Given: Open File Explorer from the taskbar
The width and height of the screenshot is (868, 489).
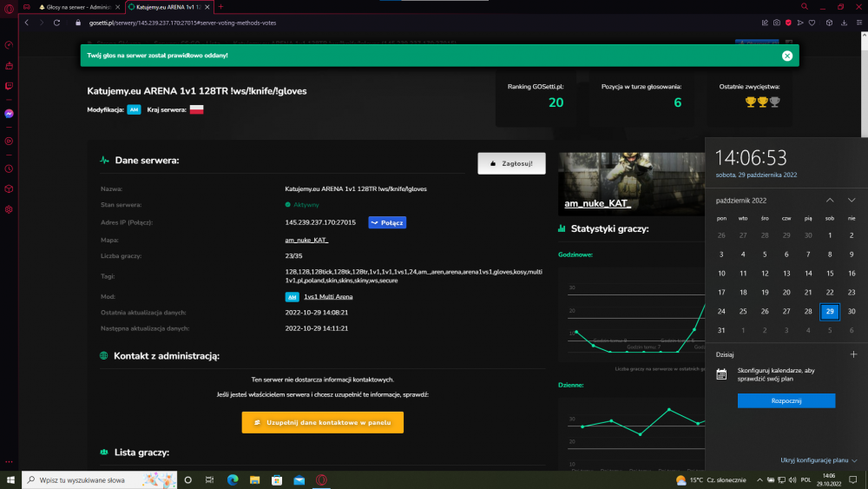Looking at the screenshot, I should [x=254, y=480].
